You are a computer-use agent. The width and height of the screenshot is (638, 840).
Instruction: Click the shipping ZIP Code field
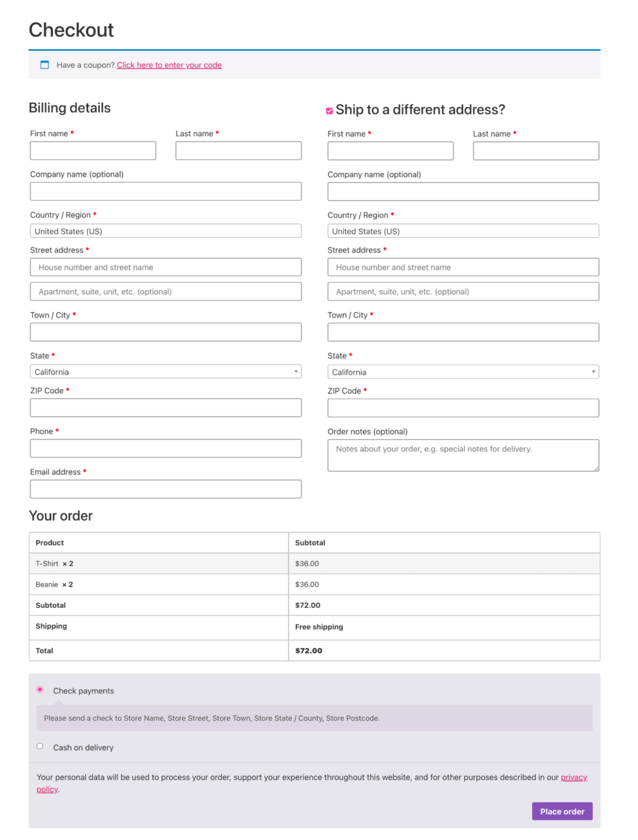(x=463, y=407)
